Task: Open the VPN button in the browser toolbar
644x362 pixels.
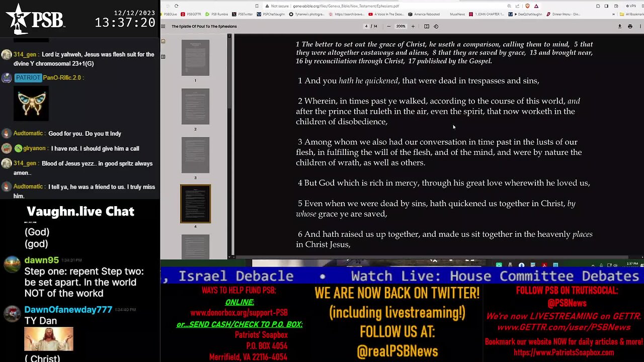Action: 631,6
